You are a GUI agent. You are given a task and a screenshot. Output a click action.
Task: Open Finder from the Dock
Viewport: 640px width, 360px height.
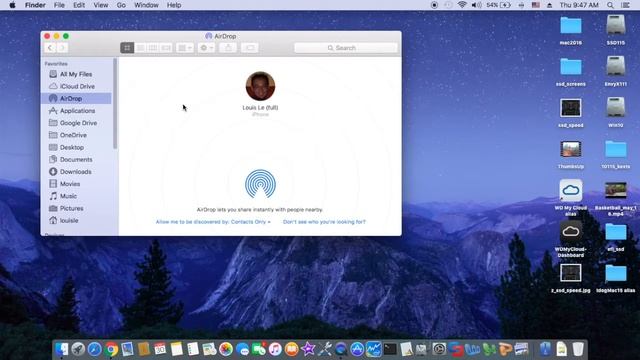coord(62,349)
